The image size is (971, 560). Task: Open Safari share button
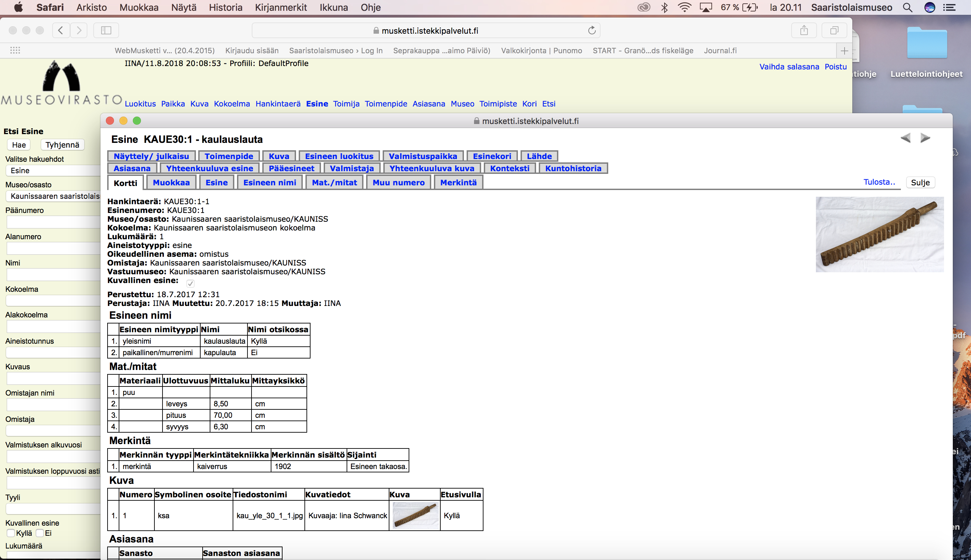[803, 30]
